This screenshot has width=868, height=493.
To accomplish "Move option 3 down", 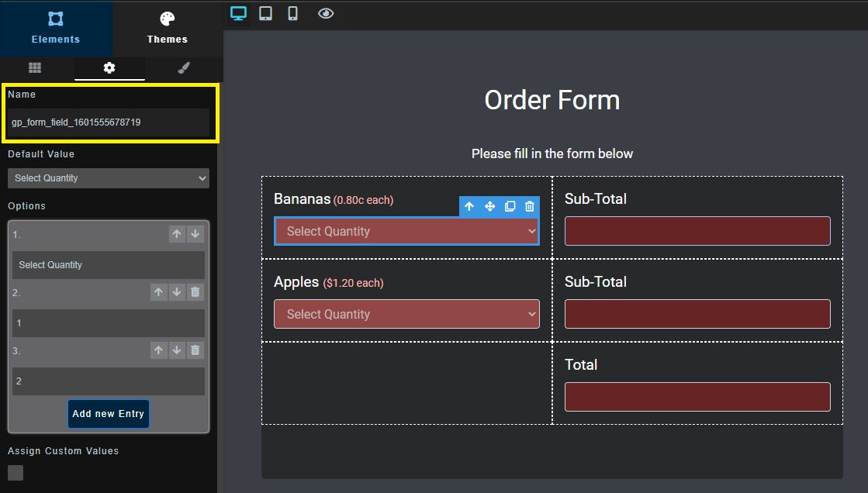I will pos(177,350).
